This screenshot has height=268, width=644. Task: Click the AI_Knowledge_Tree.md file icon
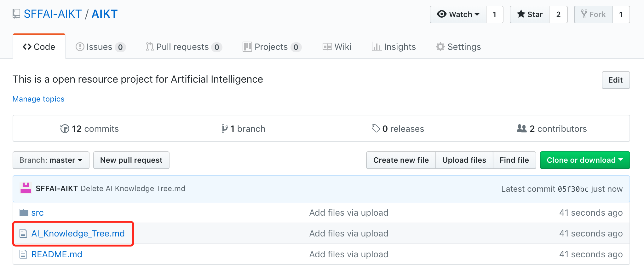(x=23, y=234)
